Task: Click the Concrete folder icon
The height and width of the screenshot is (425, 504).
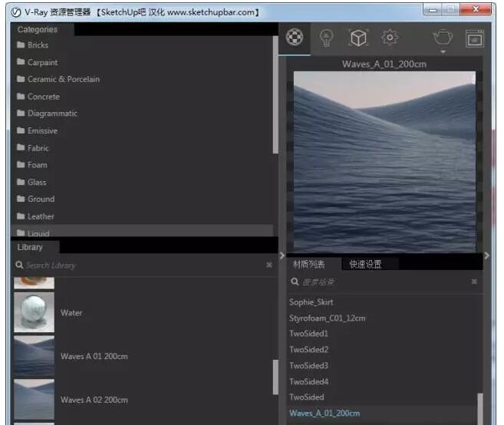Action: click(x=21, y=96)
